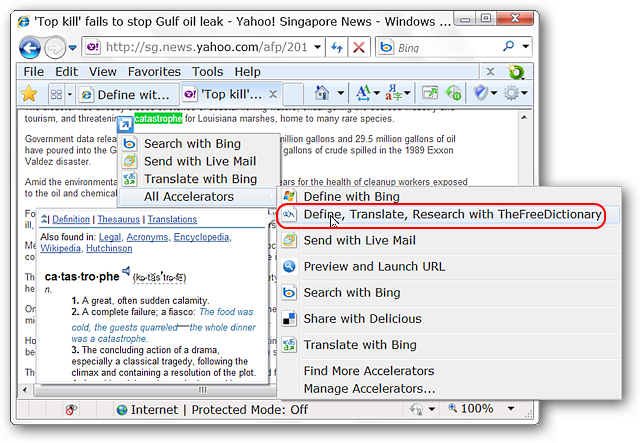640x443 pixels.
Task: Open a new blank tab
Action: [x=293, y=94]
